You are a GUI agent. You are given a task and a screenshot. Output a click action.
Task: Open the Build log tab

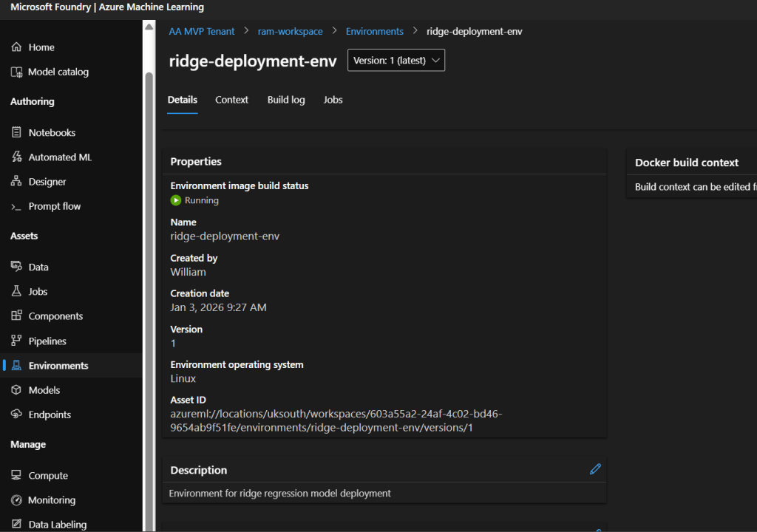tap(286, 100)
